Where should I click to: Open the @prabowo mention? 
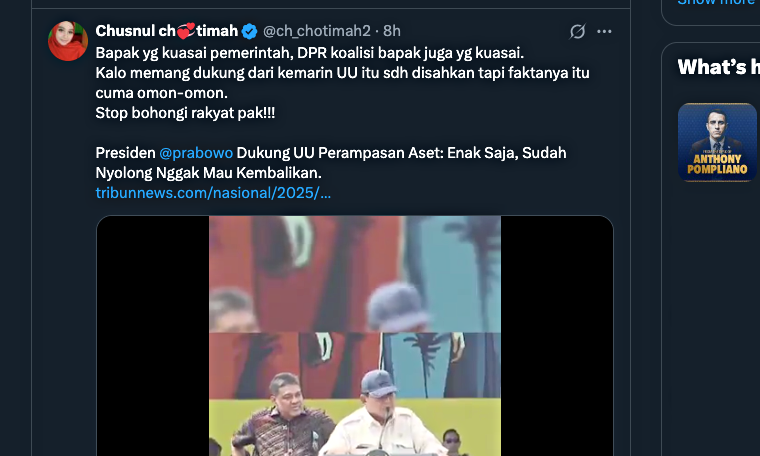tap(196, 153)
